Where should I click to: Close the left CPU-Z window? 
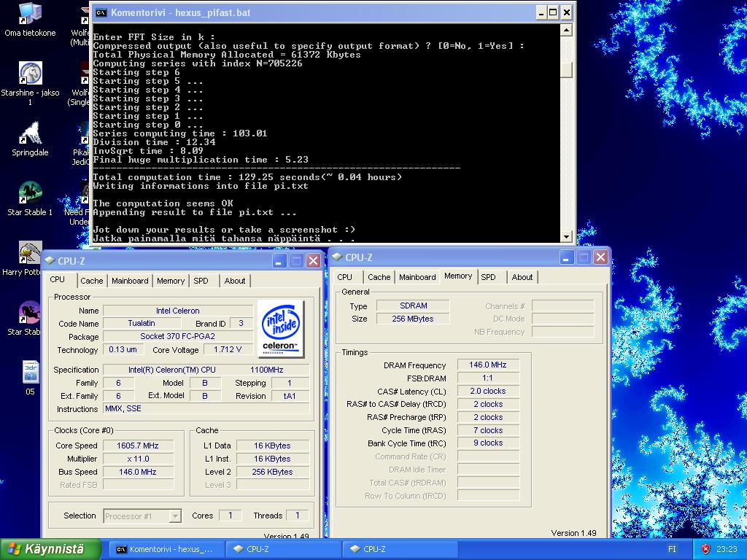pos(313,260)
